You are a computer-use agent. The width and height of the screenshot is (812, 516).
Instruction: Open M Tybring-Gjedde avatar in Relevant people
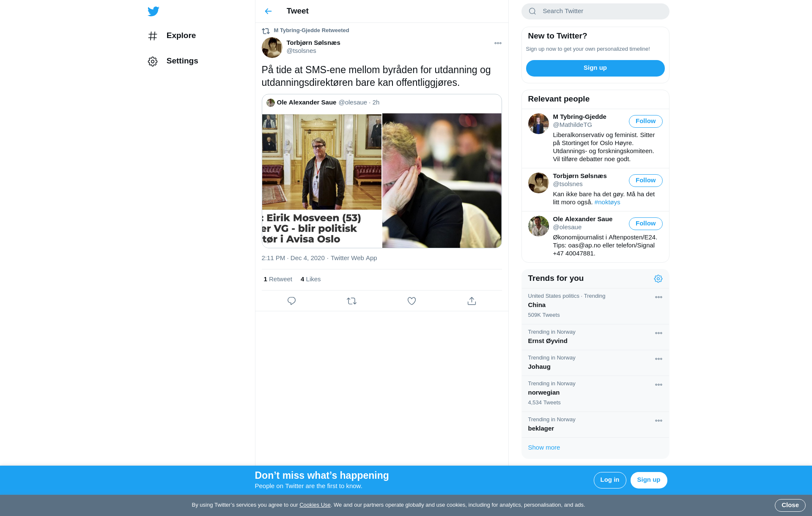click(x=538, y=124)
